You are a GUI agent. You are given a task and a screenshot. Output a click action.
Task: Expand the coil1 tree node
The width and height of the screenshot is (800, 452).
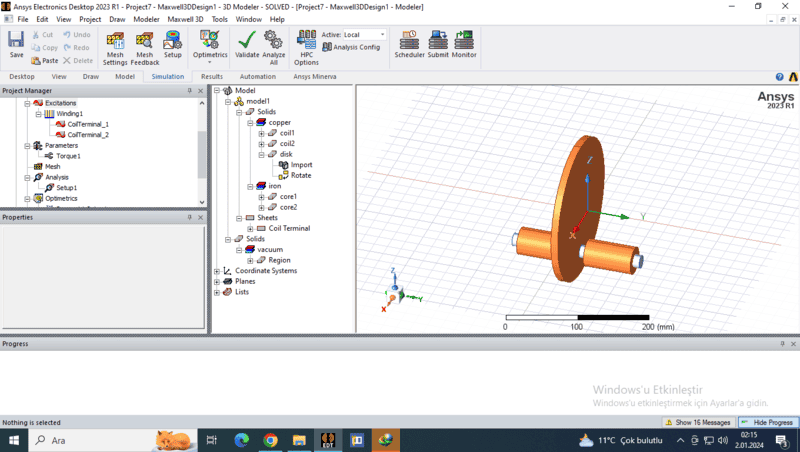pyautogui.click(x=261, y=133)
